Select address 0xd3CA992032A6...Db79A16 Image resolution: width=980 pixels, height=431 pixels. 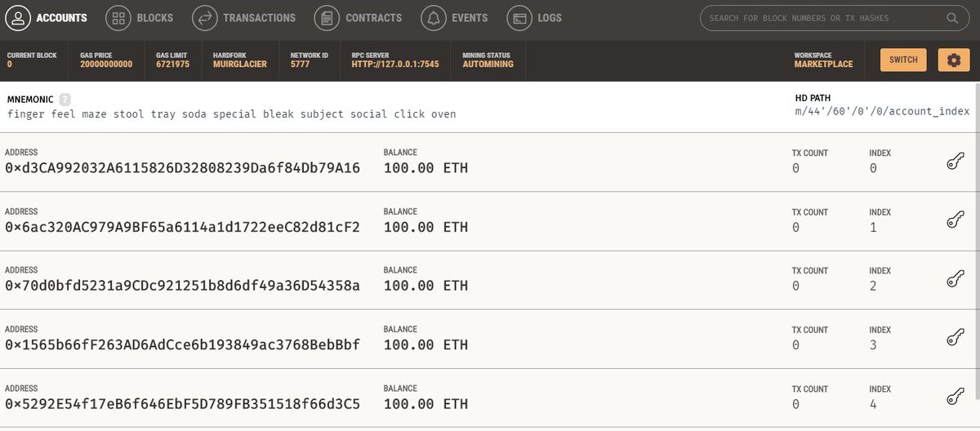pyautogui.click(x=182, y=168)
